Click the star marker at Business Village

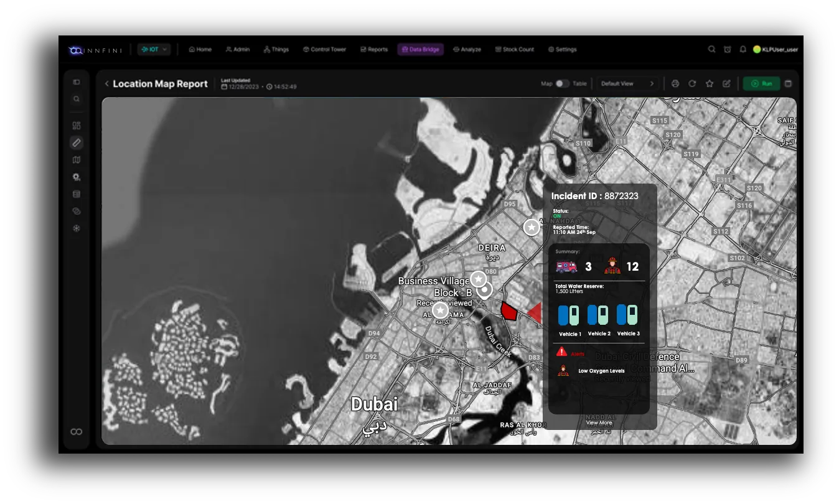478,279
